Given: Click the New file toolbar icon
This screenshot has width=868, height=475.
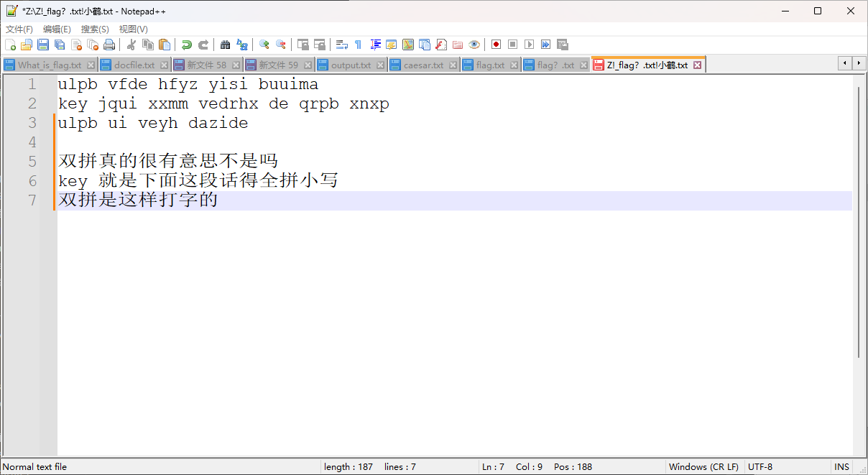Looking at the screenshot, I should (x=10, y=45).
